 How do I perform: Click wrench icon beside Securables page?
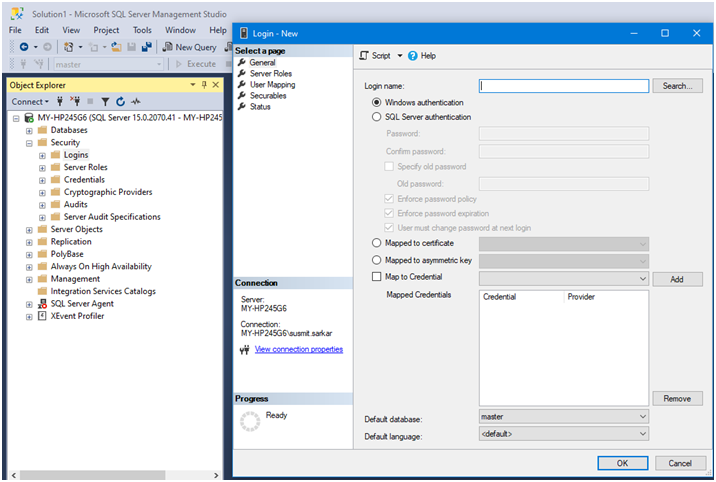[242, 95]
